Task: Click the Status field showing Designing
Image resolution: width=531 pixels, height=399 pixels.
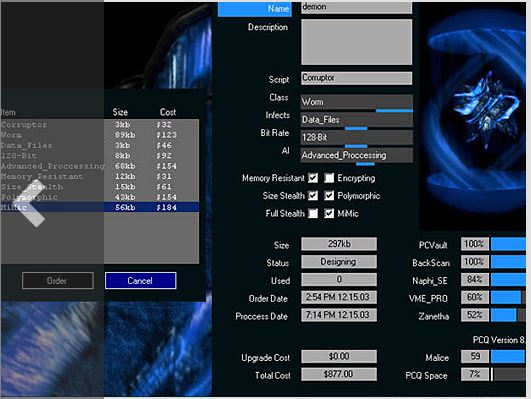Action: click(x=339, y=262)
